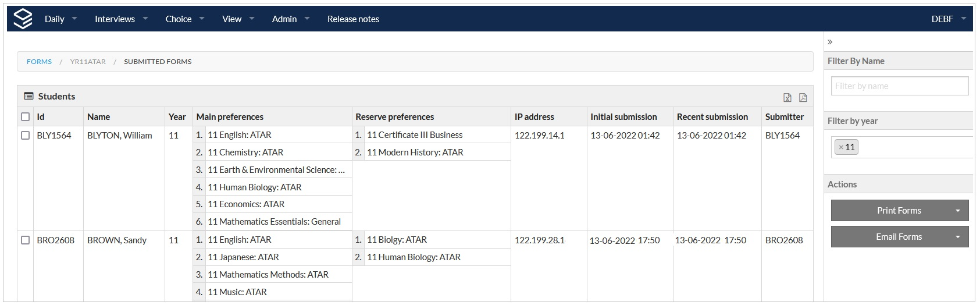The height and width of the screenshot is (305, 980).
Task: Expand the Email Forms dropdown arrow
Action: point(958,237)
